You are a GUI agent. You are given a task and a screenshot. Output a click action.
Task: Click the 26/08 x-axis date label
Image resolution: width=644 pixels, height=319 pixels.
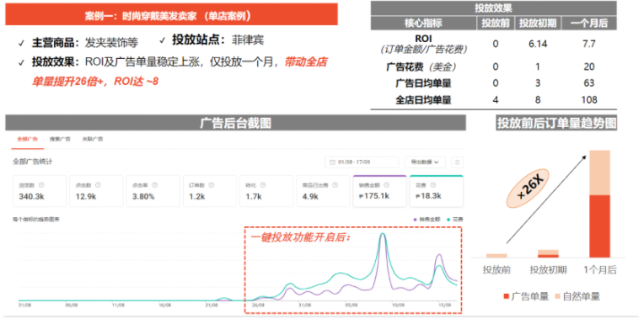coord(258,305)
